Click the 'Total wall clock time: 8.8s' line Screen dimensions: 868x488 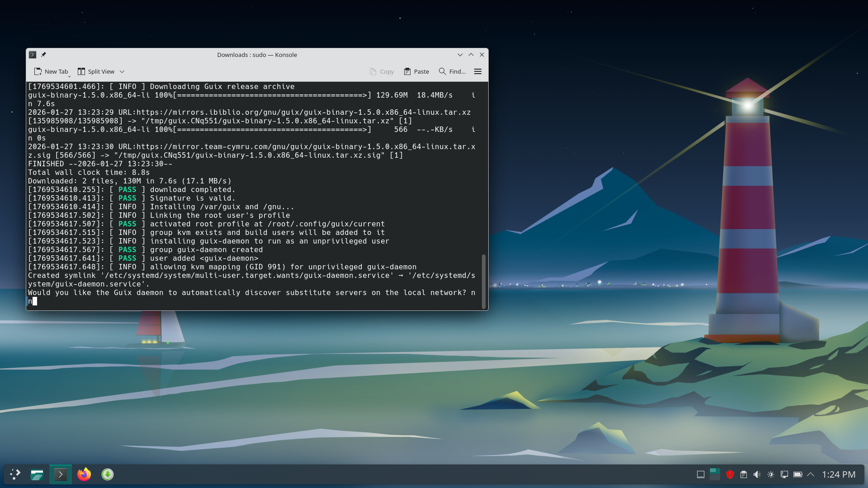coord(89,172)
